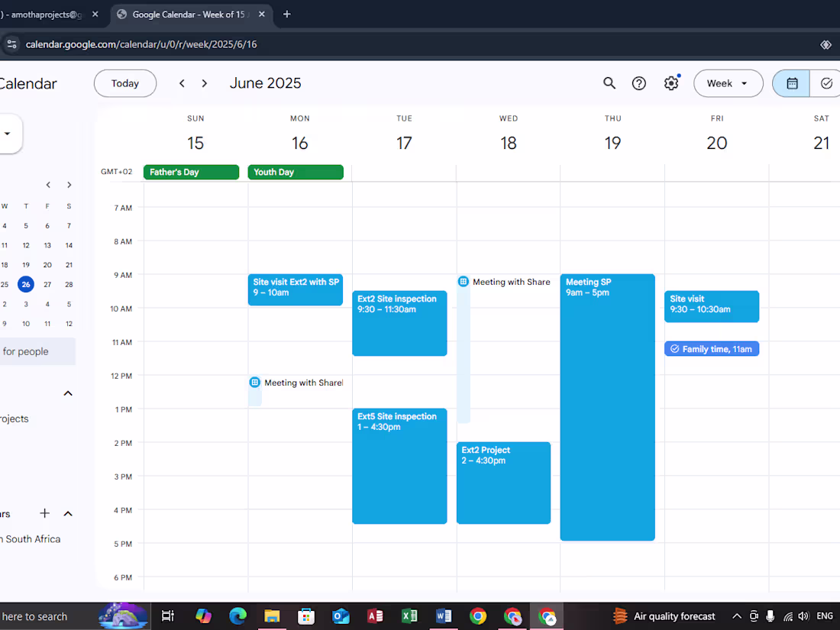Open the Week view dropdown
840x630 pixels.
[728, 83]
